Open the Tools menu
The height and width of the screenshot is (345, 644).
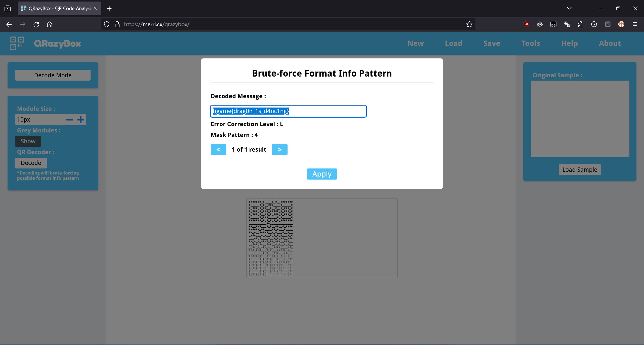[x=531, y=43]
